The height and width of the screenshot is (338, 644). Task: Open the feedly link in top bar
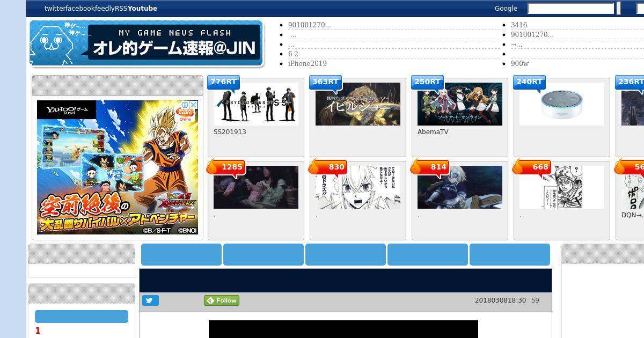click(105, 9)
